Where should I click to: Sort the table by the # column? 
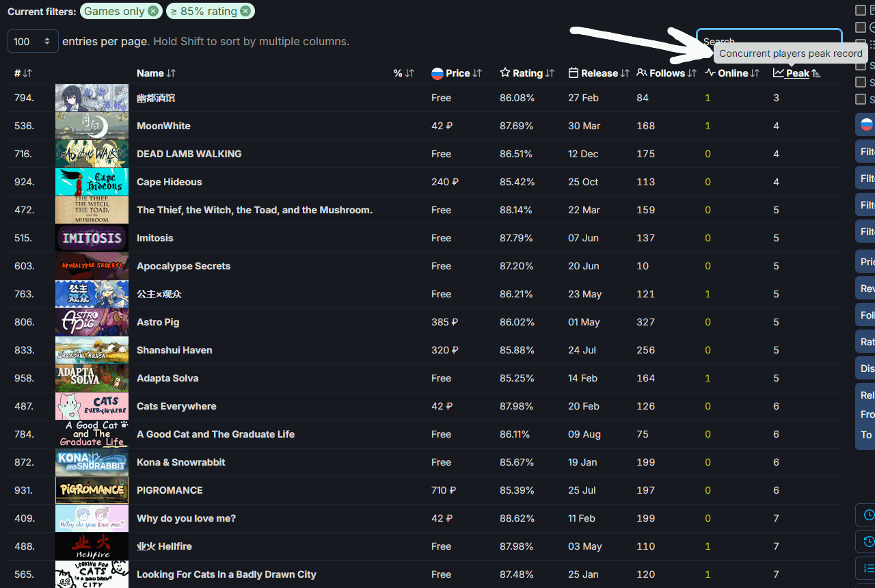23,73
